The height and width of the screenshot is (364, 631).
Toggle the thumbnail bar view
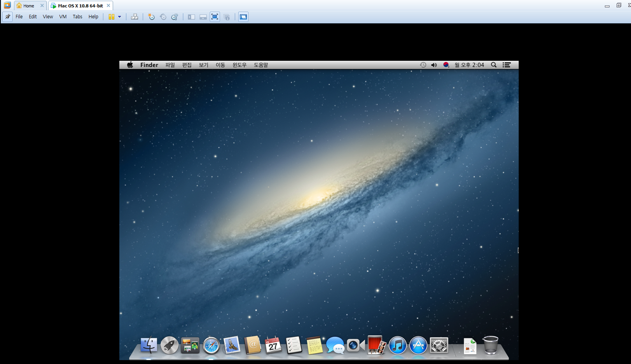pos(203,17)
